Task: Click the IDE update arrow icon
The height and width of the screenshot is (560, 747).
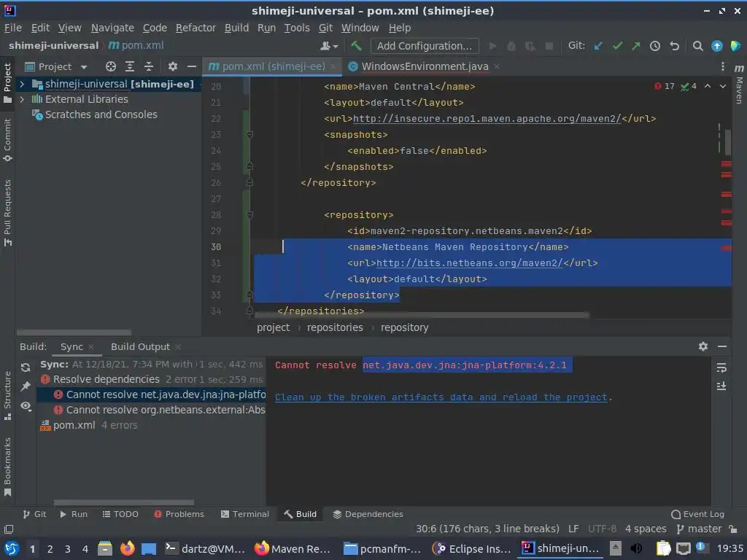Action: 716,46
